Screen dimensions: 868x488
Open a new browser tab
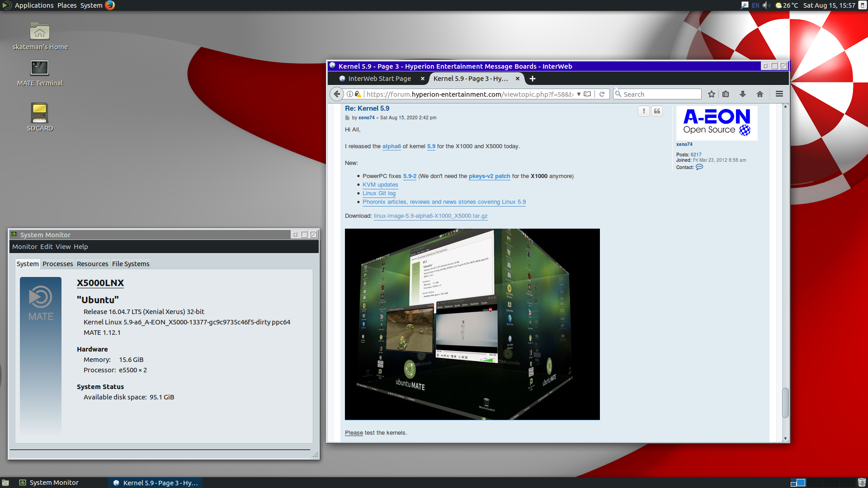pos(533,79)
